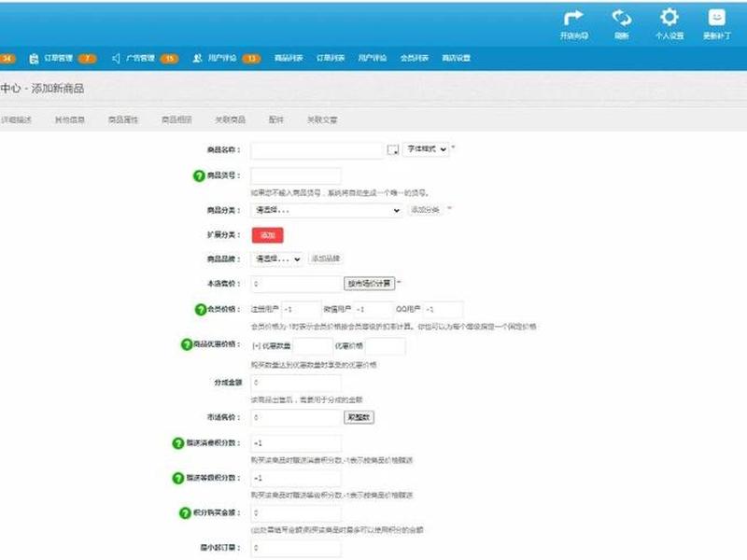The image size is (747, 560).
Task: Focus the 赠送消费积分数 input field
Action: click(296, 443)
